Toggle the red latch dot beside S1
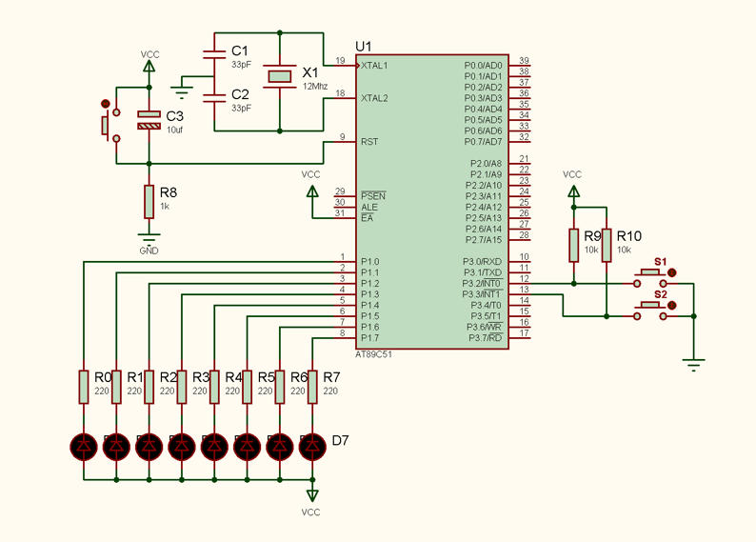The width and height of the screenshot is (756, 542). (x=672, y=273)
